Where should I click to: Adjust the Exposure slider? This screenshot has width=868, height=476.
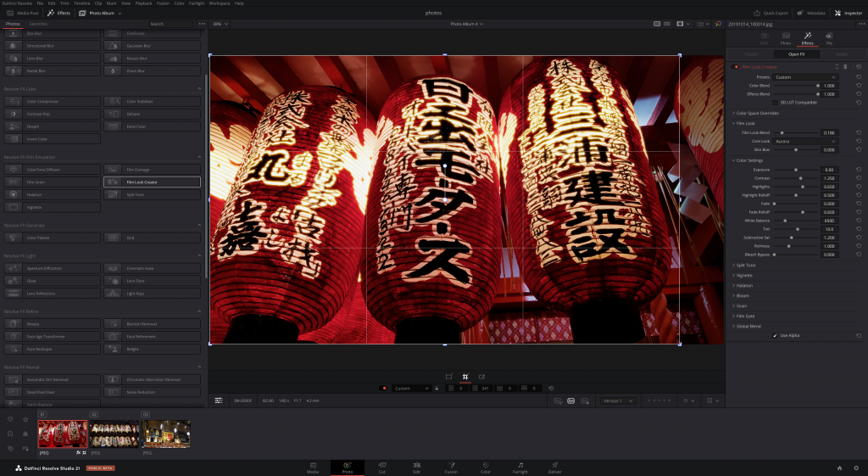[x=796, y=170]
